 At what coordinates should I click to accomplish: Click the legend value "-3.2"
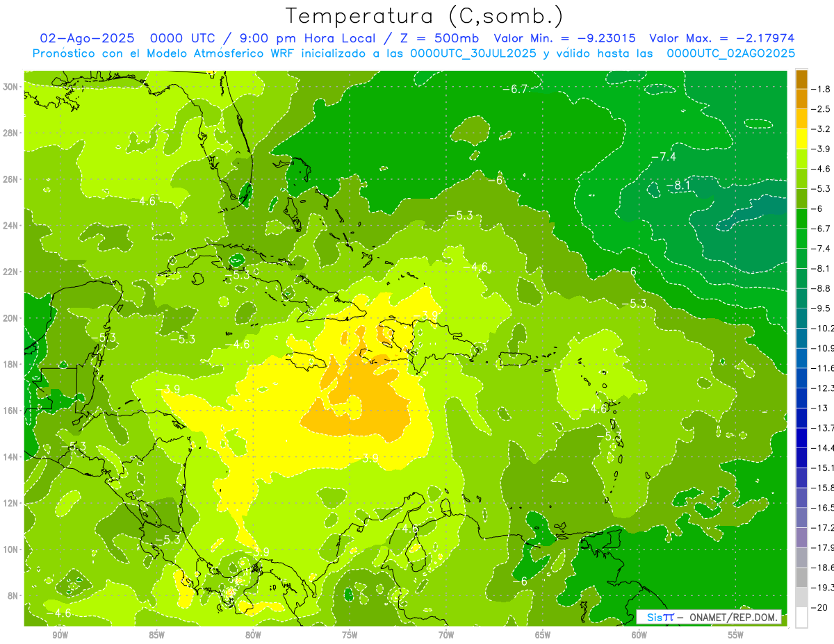point(821,129)
